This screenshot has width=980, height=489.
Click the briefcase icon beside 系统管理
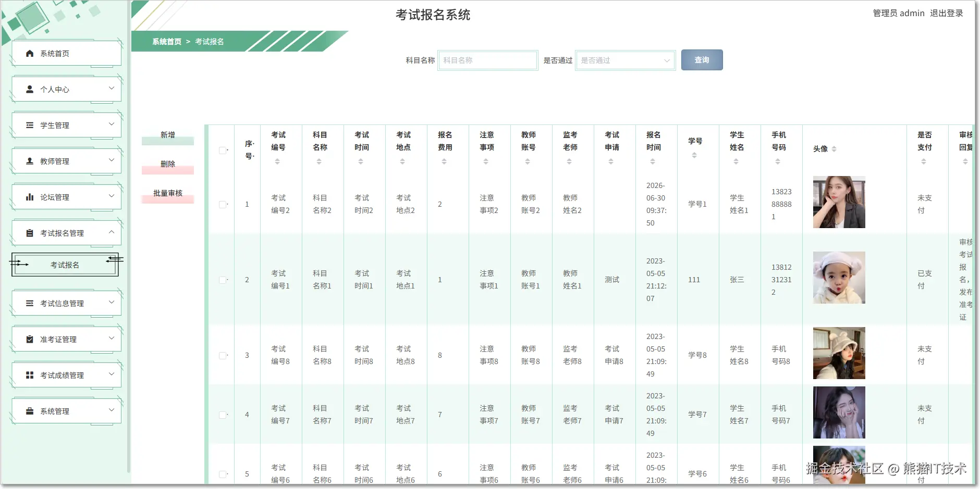30,411
